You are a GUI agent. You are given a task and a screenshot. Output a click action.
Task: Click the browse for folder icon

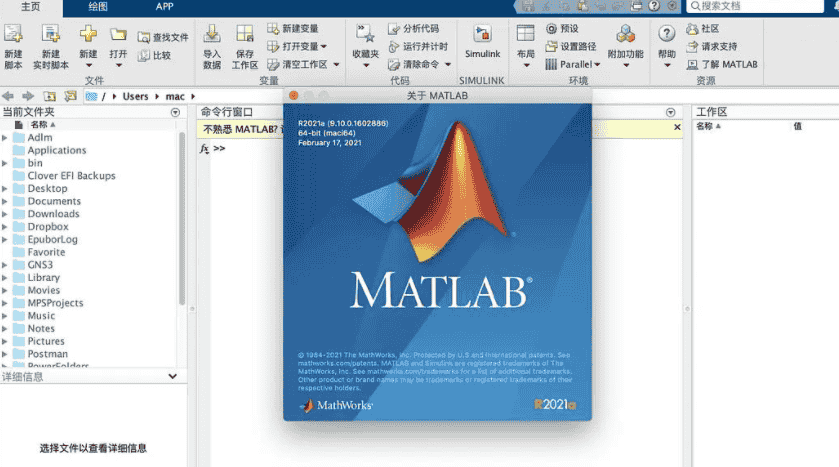click(70, 96)
